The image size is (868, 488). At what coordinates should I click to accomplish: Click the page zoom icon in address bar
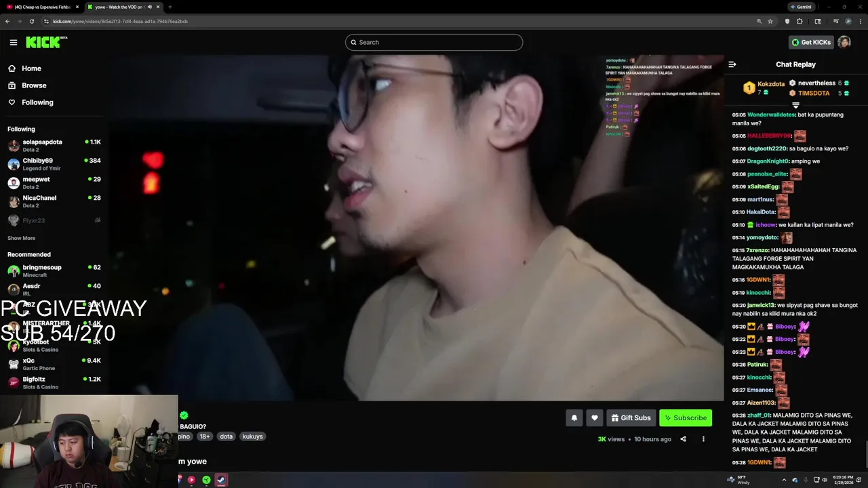(759, 21)
